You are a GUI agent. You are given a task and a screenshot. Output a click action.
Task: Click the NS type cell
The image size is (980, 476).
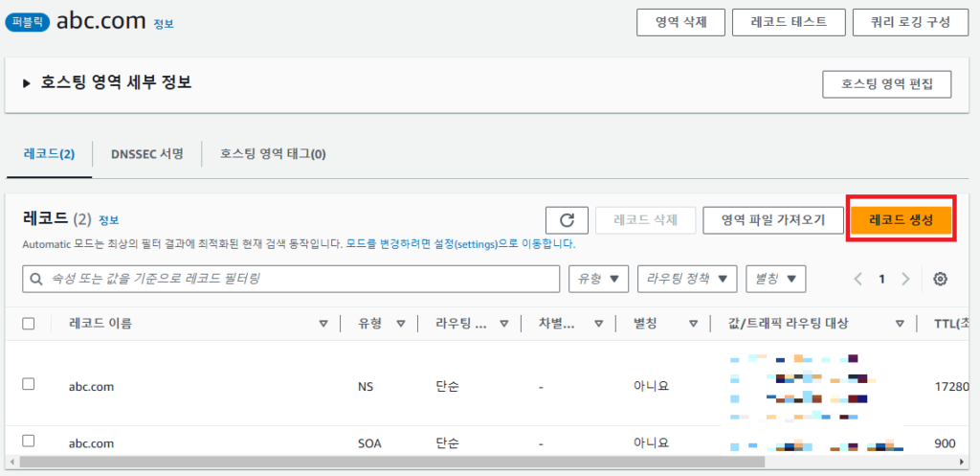(366, 387)
